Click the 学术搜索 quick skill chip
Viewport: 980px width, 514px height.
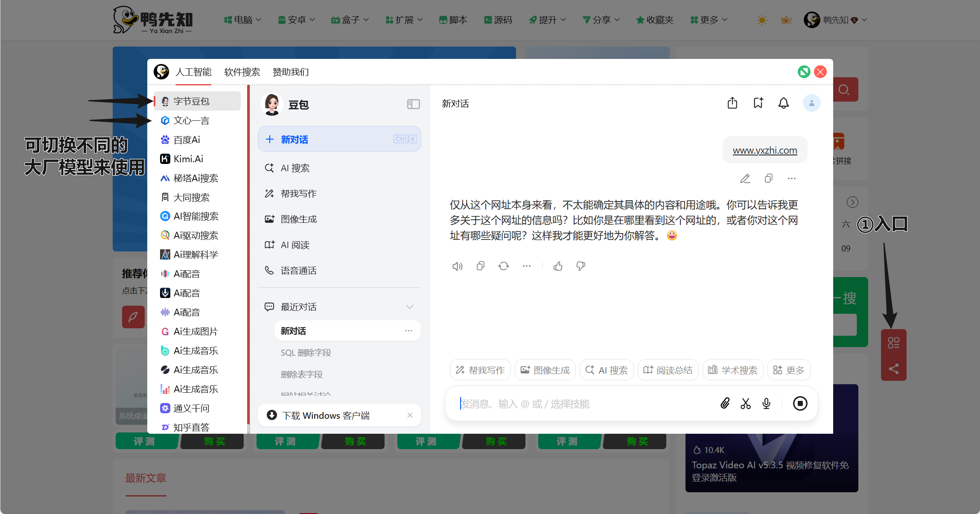[733, 370]
